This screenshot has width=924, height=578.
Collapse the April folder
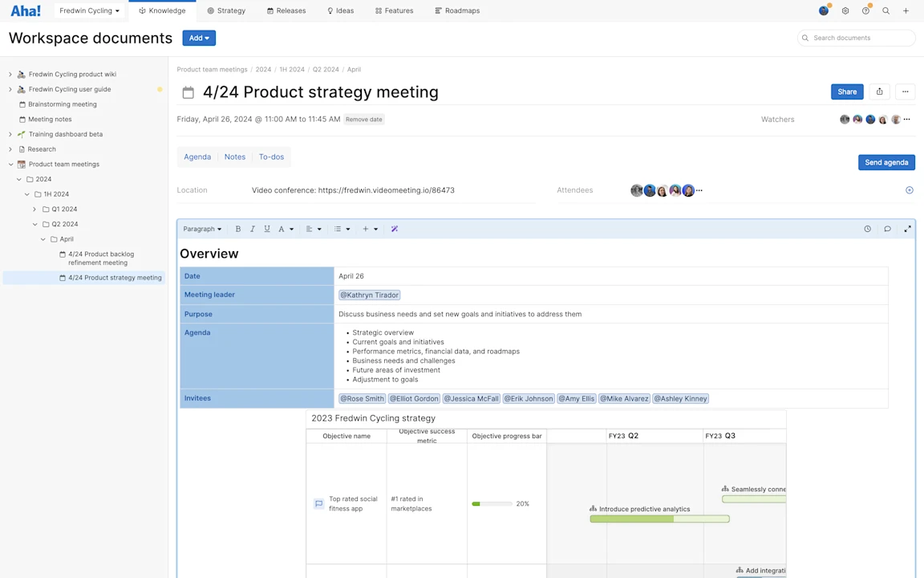point(43,239)
